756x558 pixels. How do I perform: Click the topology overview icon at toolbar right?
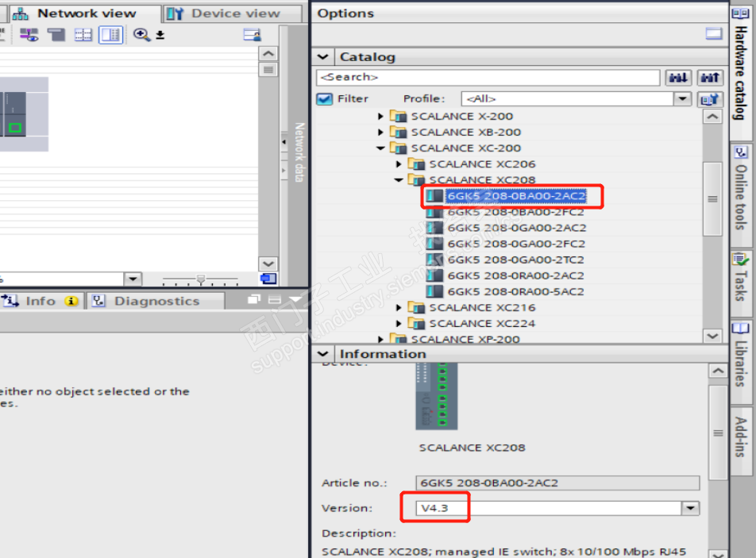pos(253,35)
